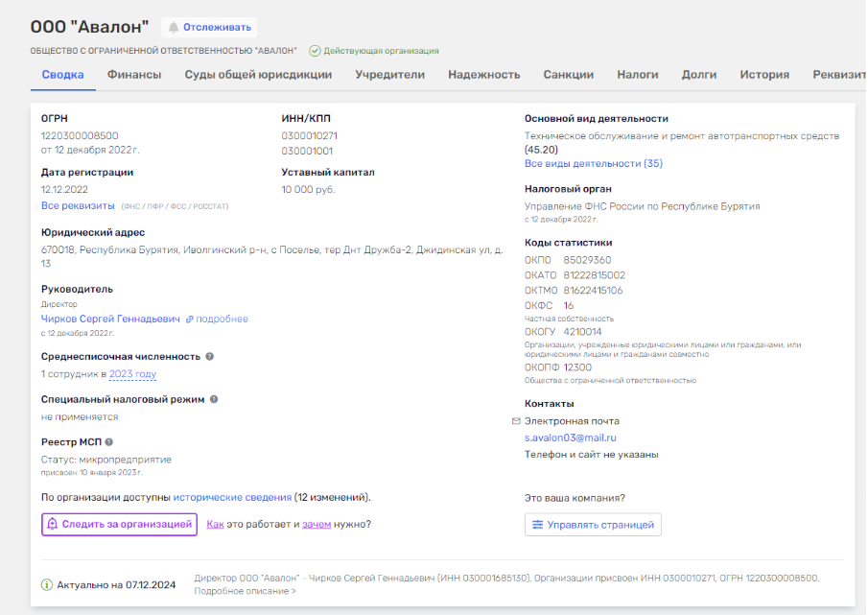Open the Налоги tab
This screenshot has height=615, width=868.
coord(637,75)
